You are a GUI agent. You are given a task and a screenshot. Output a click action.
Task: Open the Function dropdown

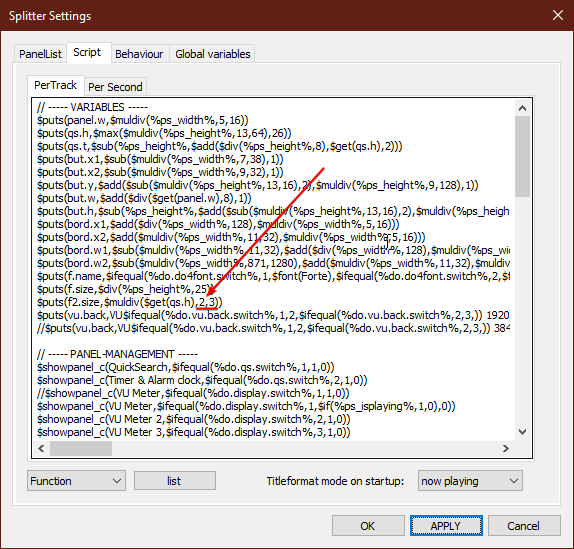[x=76, y=481]
